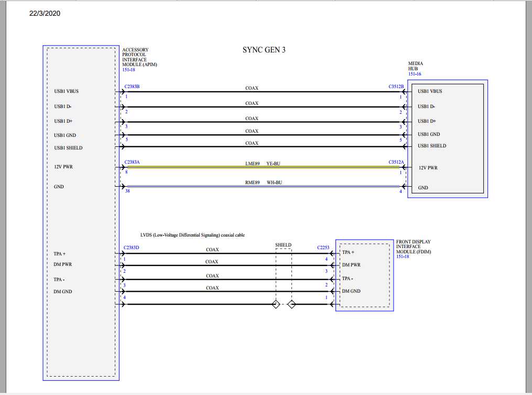Click the SYNC GEN 3 diagram title
This screenshot has width=532, height=395.
coord(264,50)
